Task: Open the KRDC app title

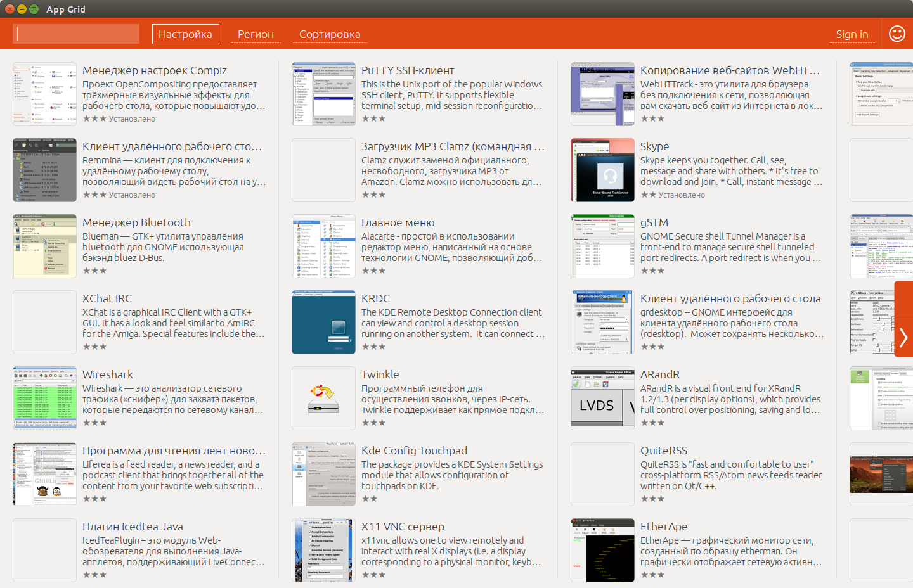Action: click(x=375, y=298)
